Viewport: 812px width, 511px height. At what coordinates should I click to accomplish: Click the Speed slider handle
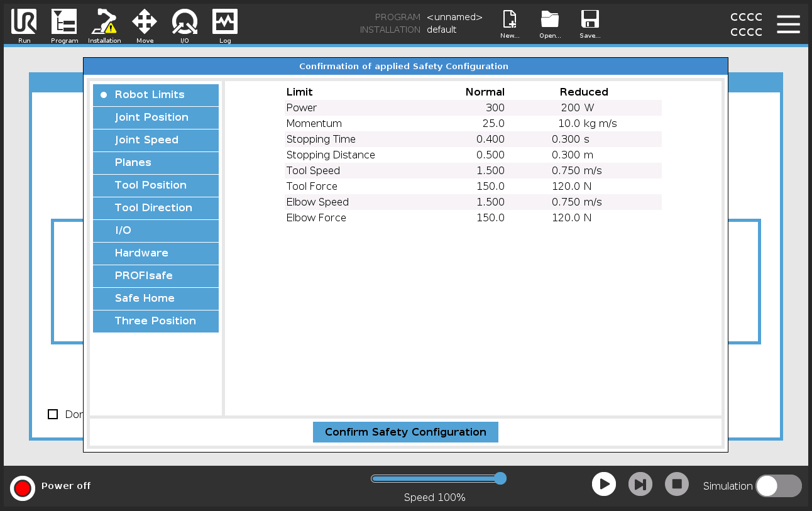(x=500, y=478)
